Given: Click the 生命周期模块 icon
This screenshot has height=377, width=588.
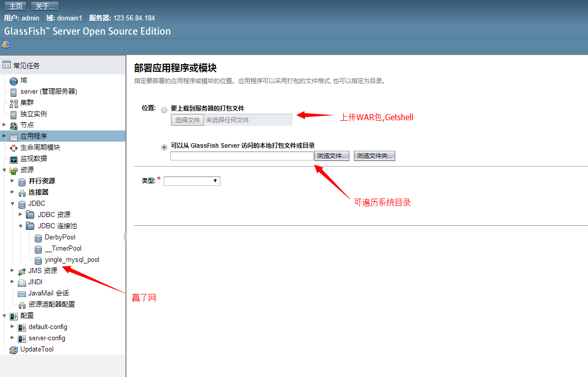Looking at the screenshot, I should pyautogui.click(x=14, y=148).
